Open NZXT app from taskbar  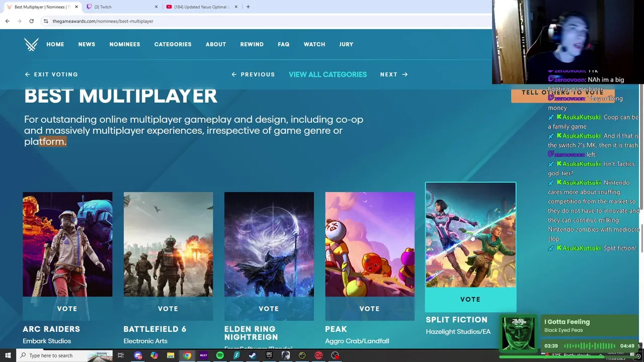coord(203,355)
